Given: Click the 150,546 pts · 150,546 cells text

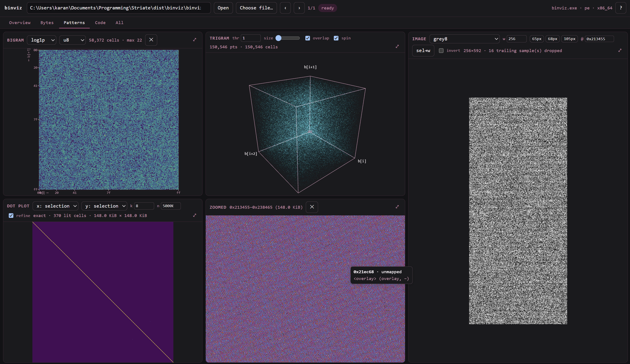Looking at the screenshot, I should click(x=243, y=47).
